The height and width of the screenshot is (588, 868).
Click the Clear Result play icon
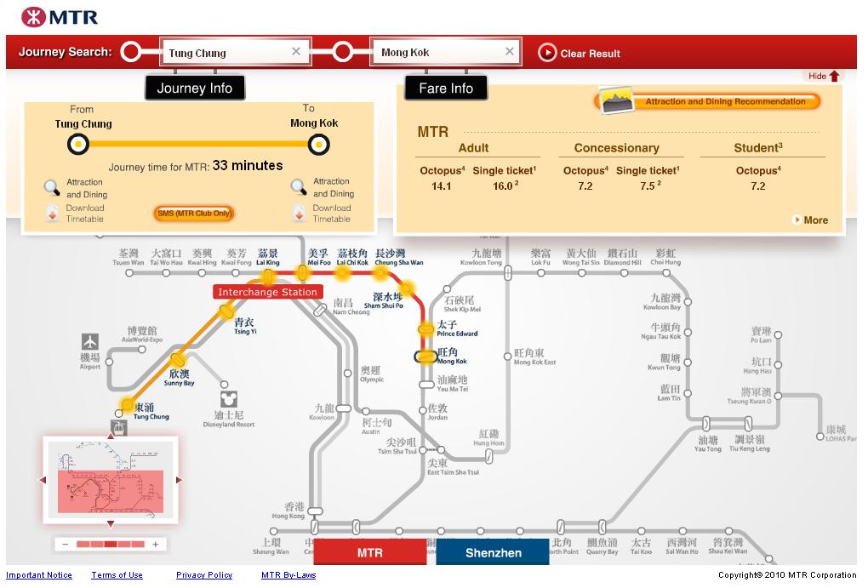[x=547, y=53]
